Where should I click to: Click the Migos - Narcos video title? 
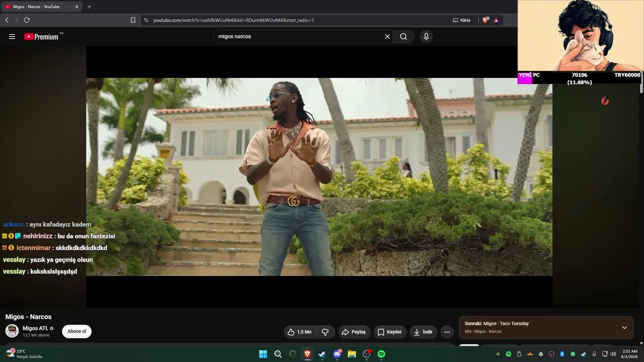coord(28,317)
